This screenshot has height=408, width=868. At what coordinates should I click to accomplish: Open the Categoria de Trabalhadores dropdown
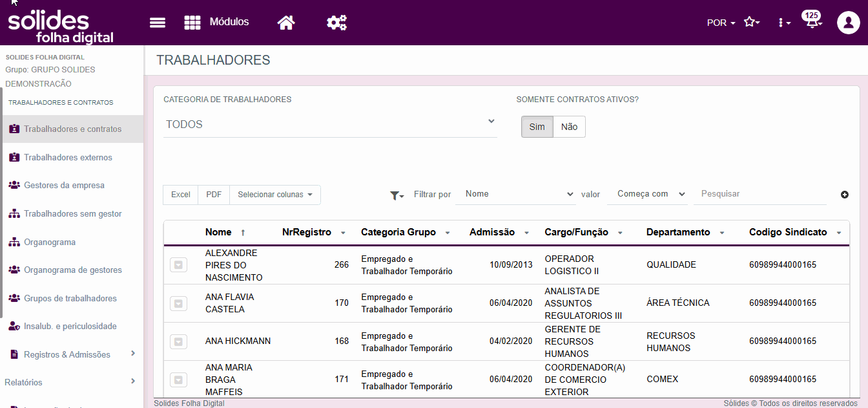329,124
